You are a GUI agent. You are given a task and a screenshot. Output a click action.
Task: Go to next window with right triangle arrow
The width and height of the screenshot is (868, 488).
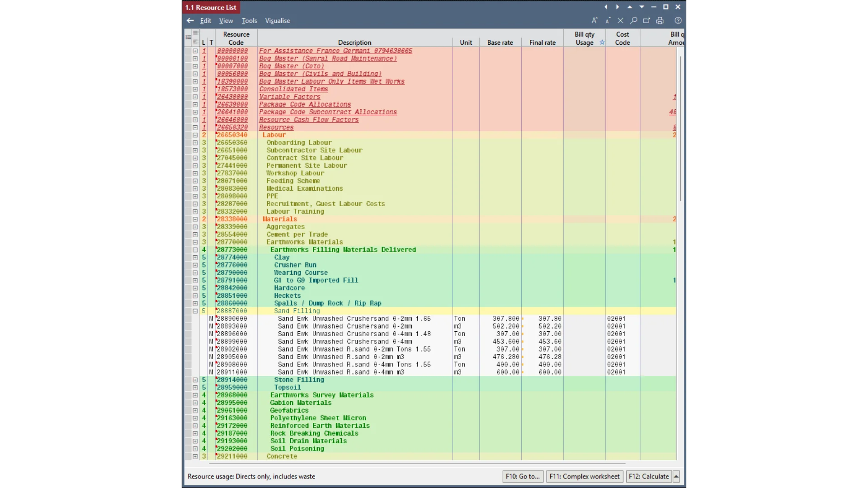[618, 7]
